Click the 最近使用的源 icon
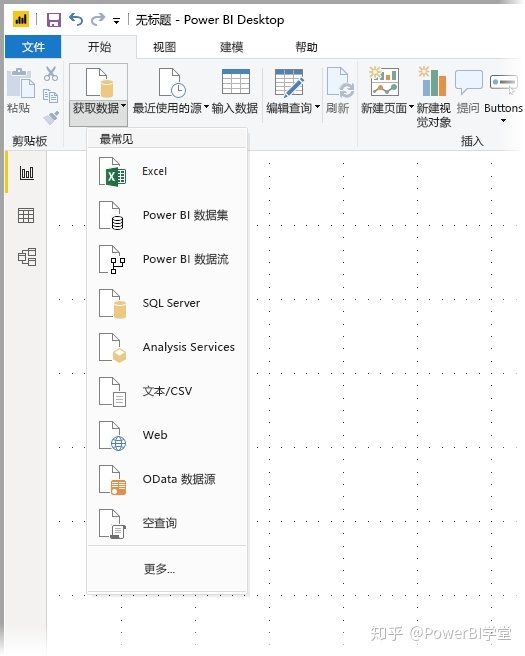Viewport: 525px width, 656px height. coord(172,82)
